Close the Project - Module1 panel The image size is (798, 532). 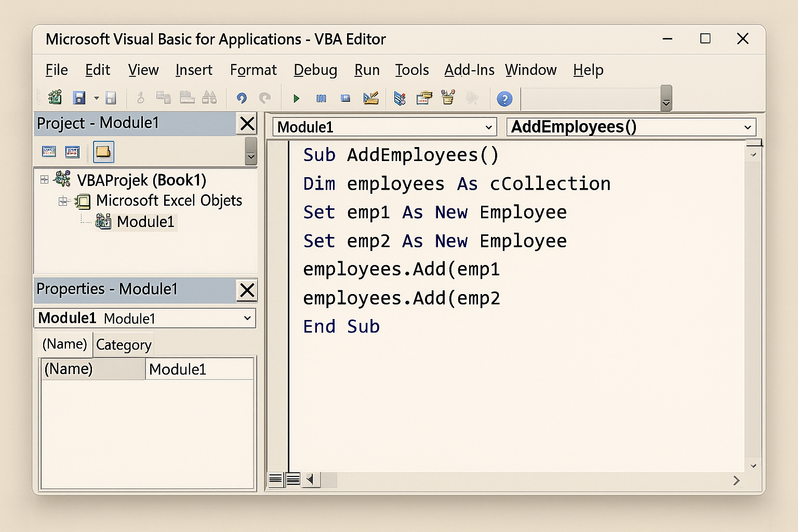tap(247, 124)
